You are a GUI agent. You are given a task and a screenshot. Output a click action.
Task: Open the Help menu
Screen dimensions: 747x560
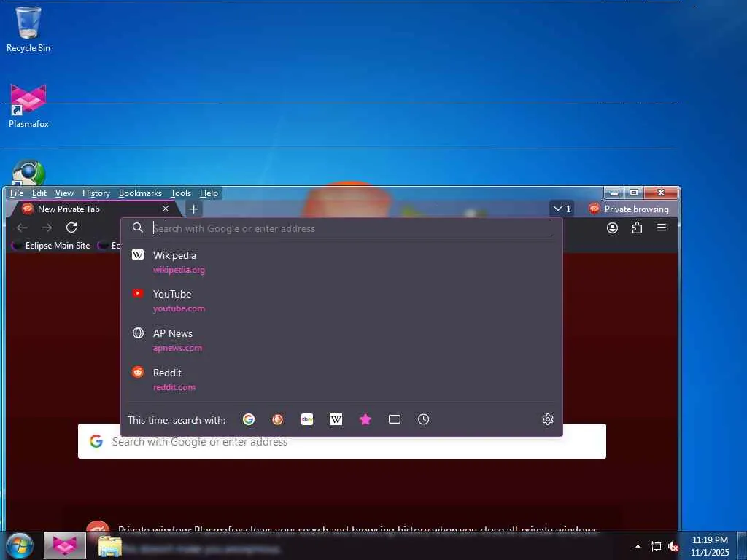tap(209, 192)
